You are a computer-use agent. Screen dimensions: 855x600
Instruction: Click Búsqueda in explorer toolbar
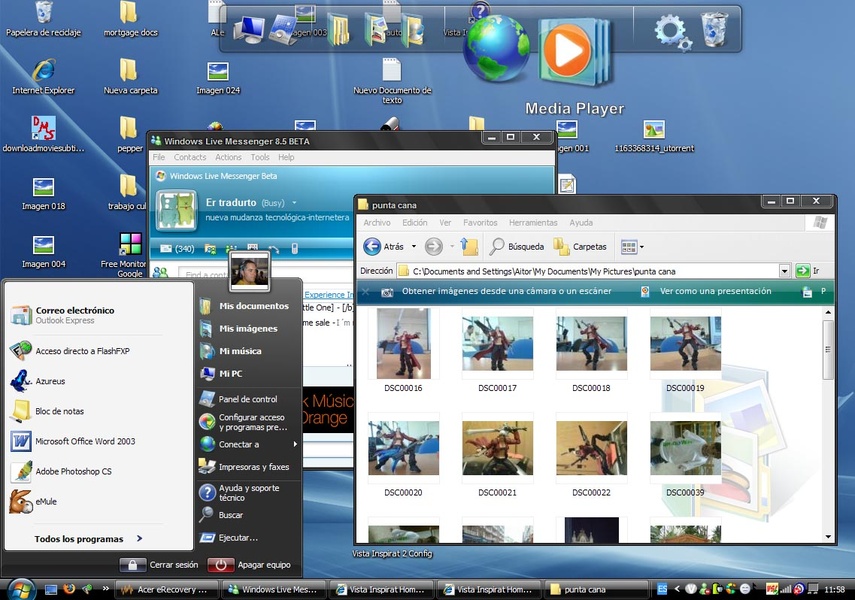click(517, 247)
